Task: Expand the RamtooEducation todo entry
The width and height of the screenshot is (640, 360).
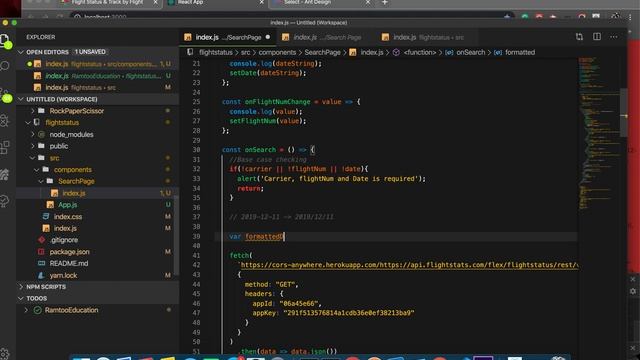Action: point(27,310)
